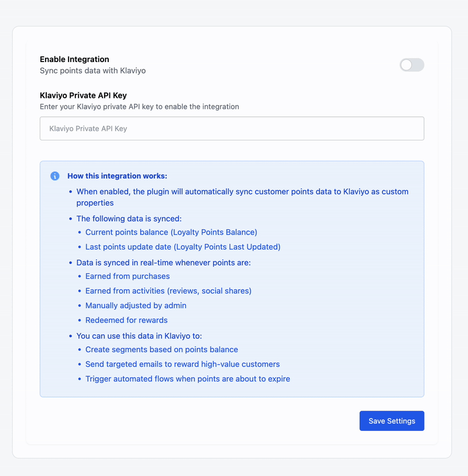Image resolution: width=468 pixels, height=476 pixels.
Task: Click the "Trigger automated flows" list item
Action: (x=187, y=379)
